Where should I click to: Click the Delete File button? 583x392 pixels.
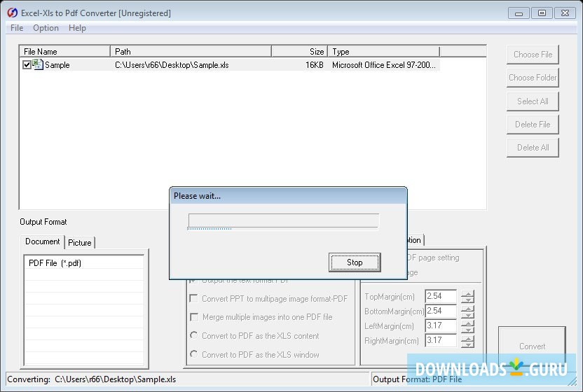533,125
